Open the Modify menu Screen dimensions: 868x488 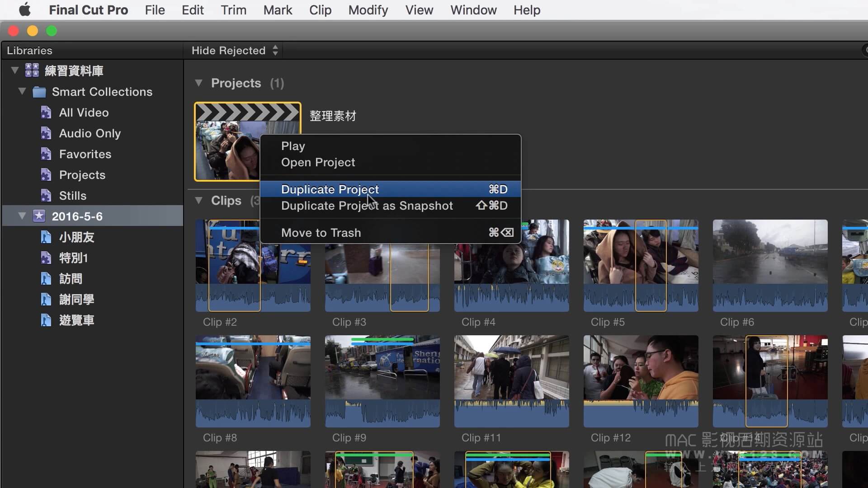click(368, 10)
